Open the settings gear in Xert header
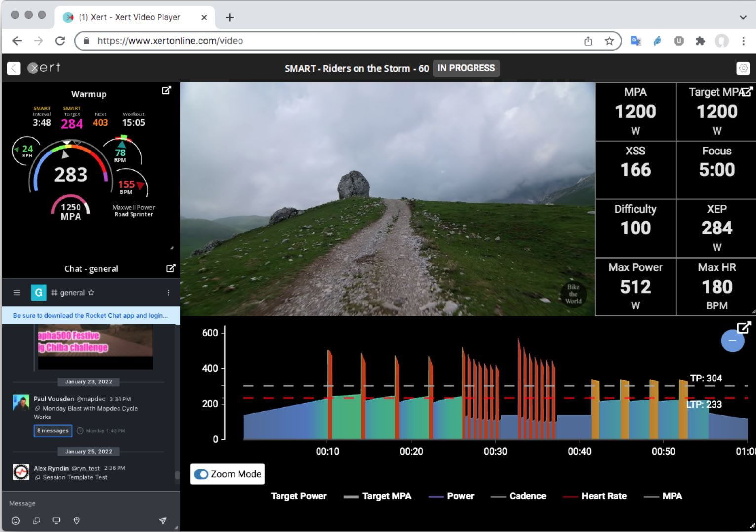756x532 pixels. (x=743, y=68)
